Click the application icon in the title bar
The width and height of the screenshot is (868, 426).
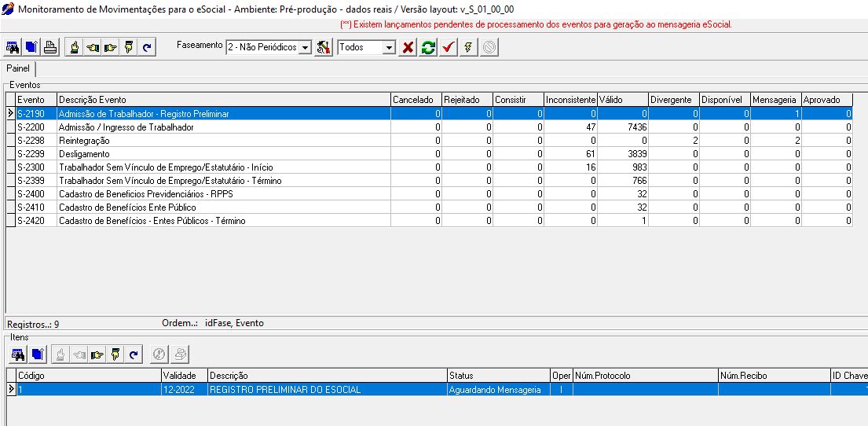9,9
